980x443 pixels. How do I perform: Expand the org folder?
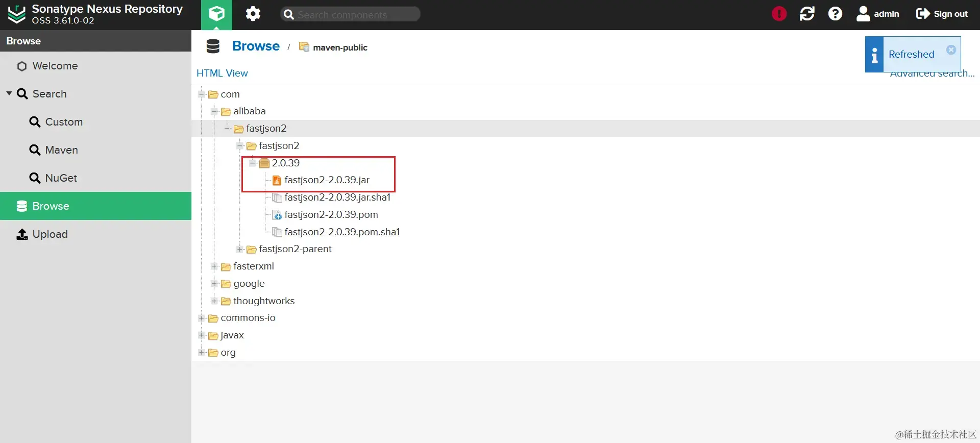click(202, 352)
